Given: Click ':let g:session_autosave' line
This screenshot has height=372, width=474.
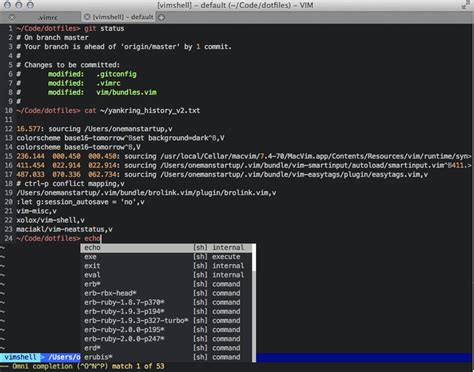Looking at the screenshot, I should (80, 202).
